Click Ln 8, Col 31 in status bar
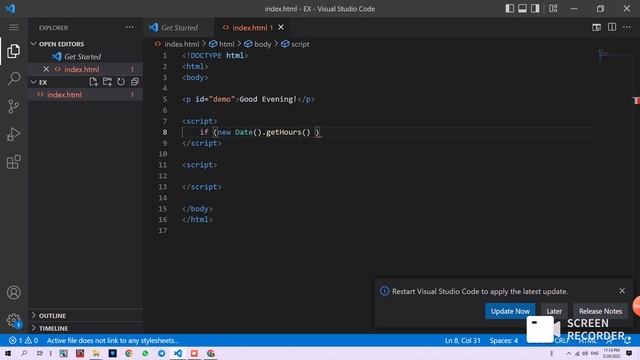The width and height of the screenshot is (640, 360). point(462,340)
